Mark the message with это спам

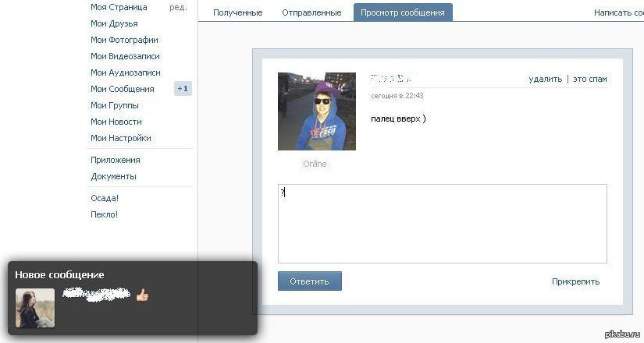click(589, 79)
